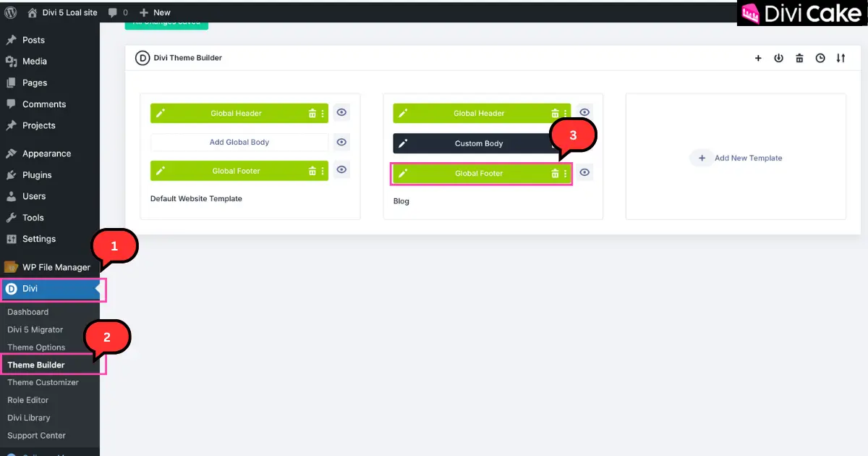Click the Appearance brush icon
The image size is (868, 456).
(x=11, y=153)
